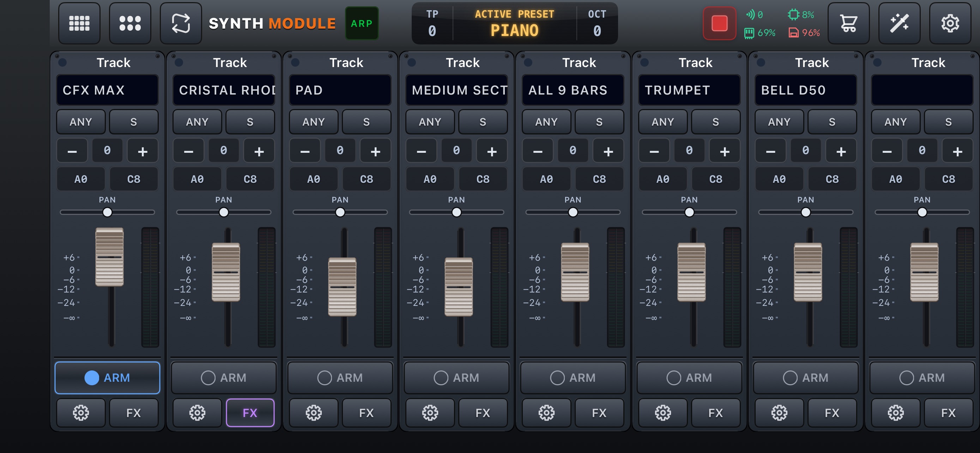Screen dimensions: 980x453
Task: Toggle the ARP button
Action: [361, 23]
